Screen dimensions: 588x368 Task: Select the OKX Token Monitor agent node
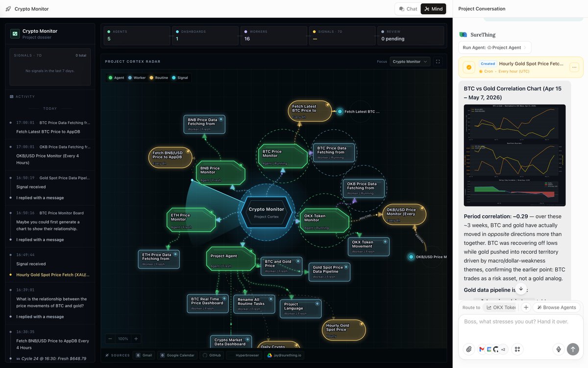pos(324,220)
